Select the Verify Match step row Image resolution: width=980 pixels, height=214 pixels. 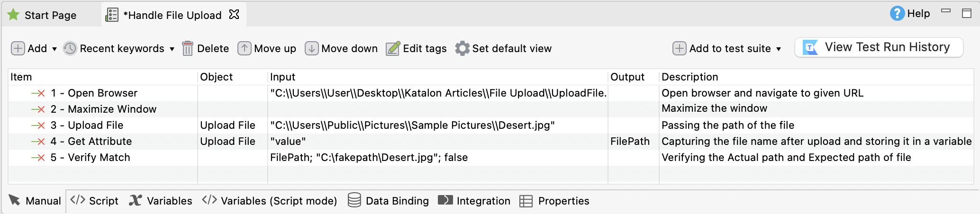click(99, 158)
